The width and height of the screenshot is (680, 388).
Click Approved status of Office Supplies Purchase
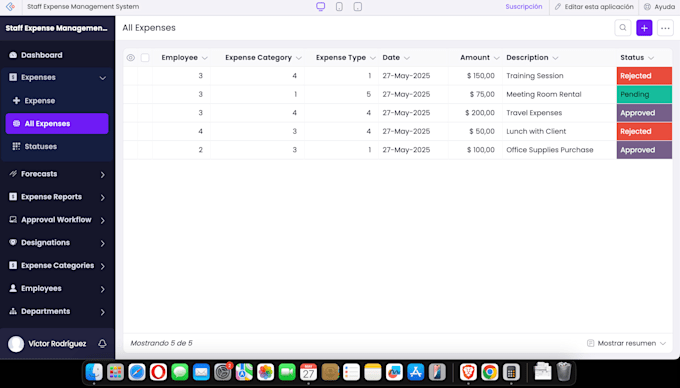(644, 150)
